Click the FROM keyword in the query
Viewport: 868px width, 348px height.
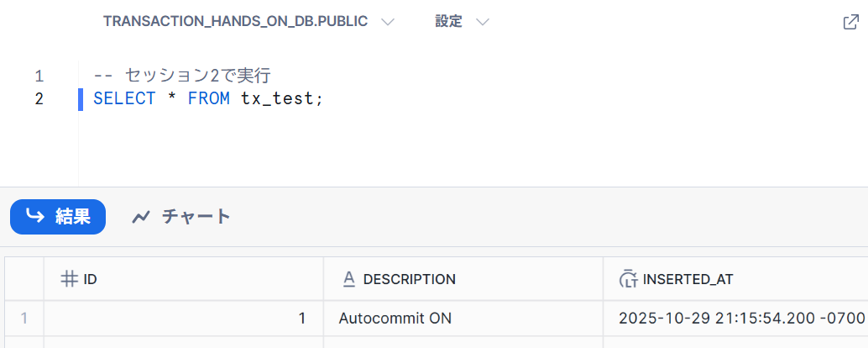[x=208, y=98]
